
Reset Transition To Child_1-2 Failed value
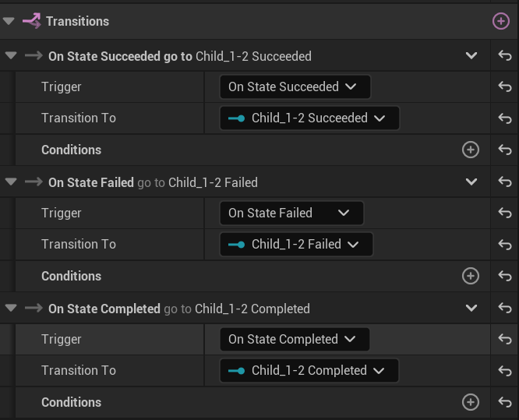[505, 245]
